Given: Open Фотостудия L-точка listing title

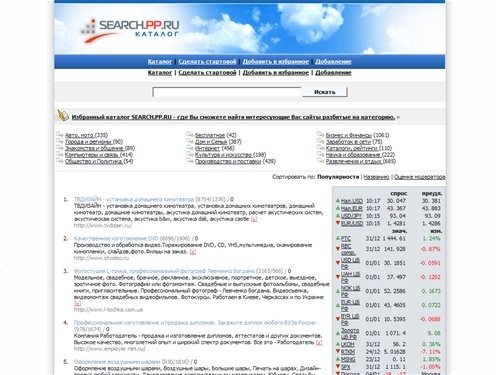Looking at the screenshot, I should [164, 271].
